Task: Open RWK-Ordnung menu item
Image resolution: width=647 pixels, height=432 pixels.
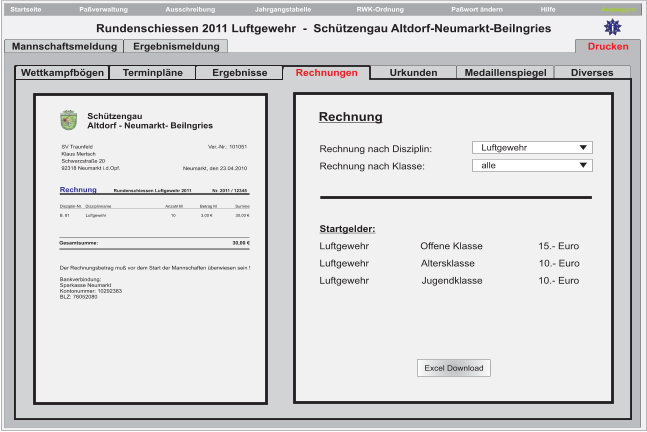Action: click(x=380, y=9)
